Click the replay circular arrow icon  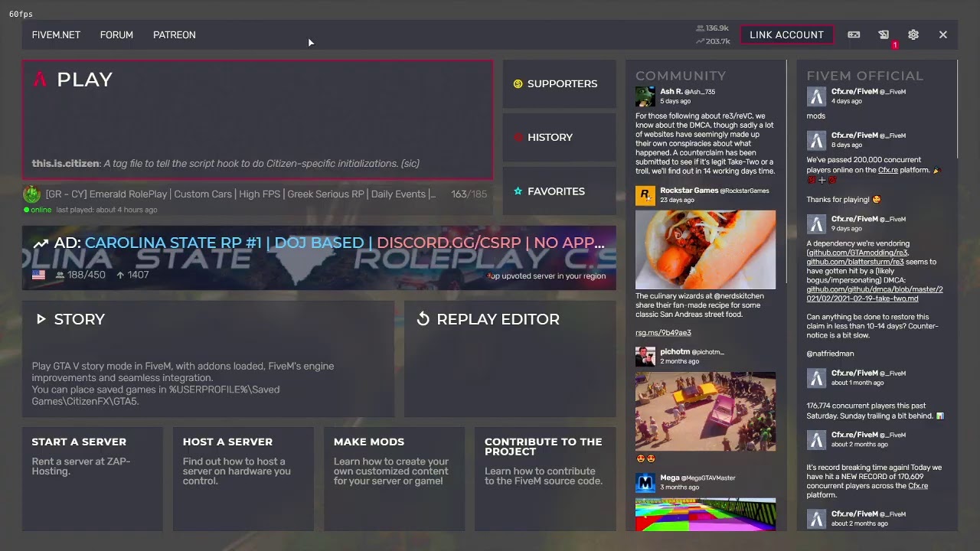tap(423, 319)
